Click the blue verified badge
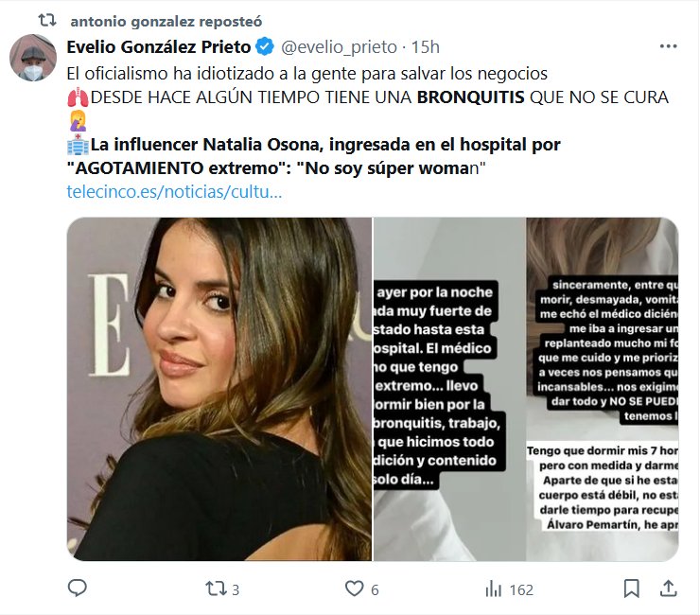This screenshot has height=615, width=700. (x=266, y=46)
